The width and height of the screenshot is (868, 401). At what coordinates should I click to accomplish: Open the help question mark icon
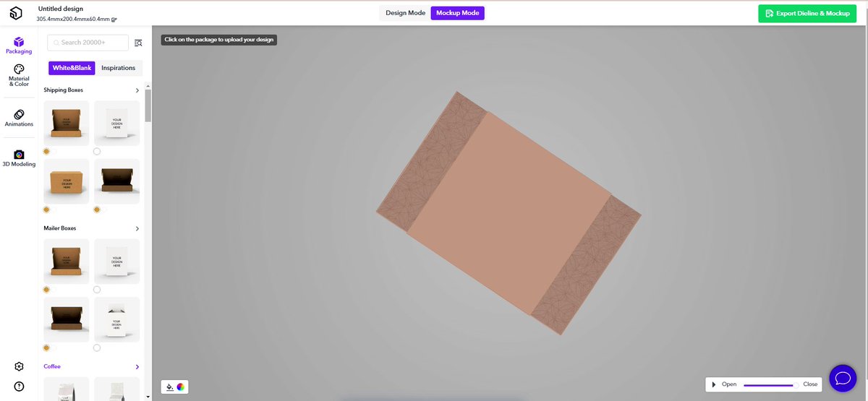[x=19, y=386]
